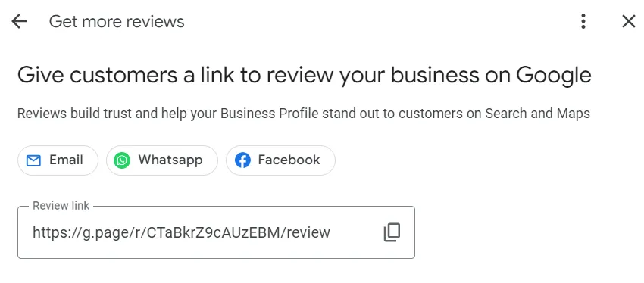Click the word "Google" in the heading
This screenshot has height=283, width=644.
pos(554,76)
